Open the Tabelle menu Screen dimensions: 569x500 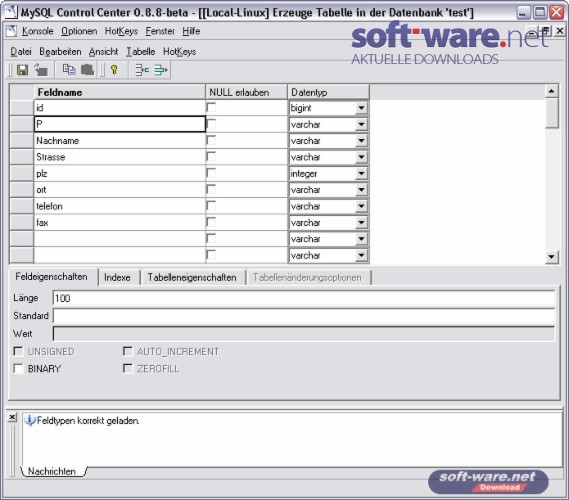(x=140, y=52)
